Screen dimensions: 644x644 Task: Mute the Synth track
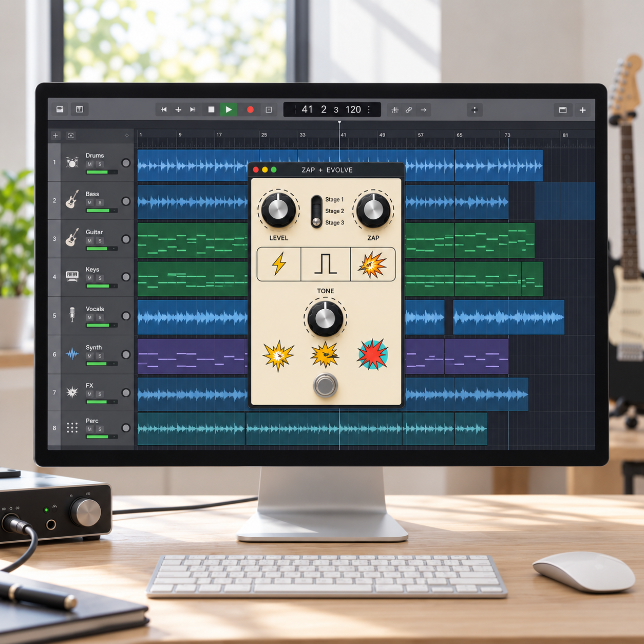(90, 356)
